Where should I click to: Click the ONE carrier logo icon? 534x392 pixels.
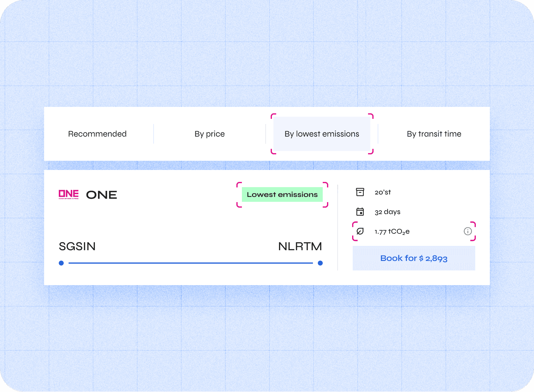click(69, 194)
